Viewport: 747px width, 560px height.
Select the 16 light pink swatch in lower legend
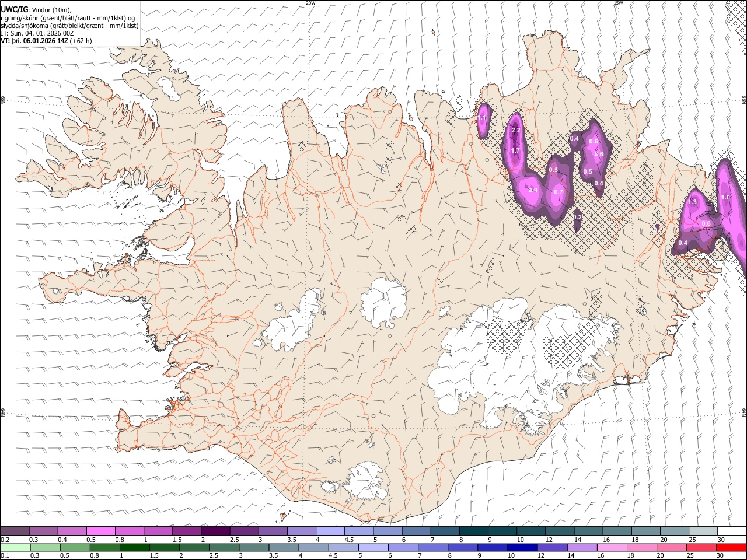[x=612, y=547]
